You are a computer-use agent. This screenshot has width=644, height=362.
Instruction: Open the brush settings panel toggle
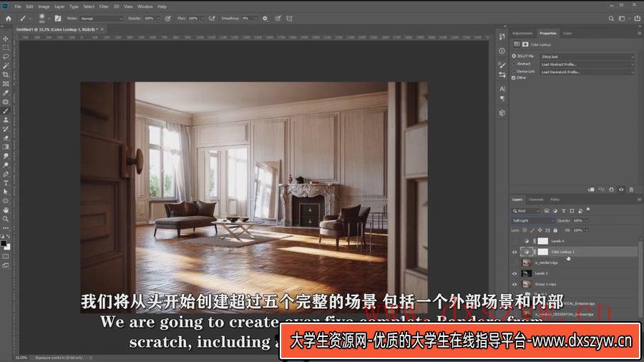coord(58,19)
